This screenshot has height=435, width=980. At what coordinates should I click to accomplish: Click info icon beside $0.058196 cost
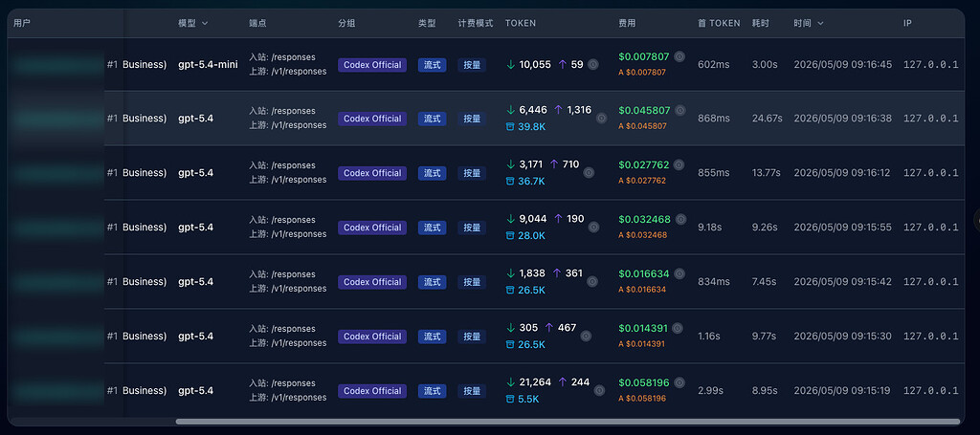[x=679, y=382]
